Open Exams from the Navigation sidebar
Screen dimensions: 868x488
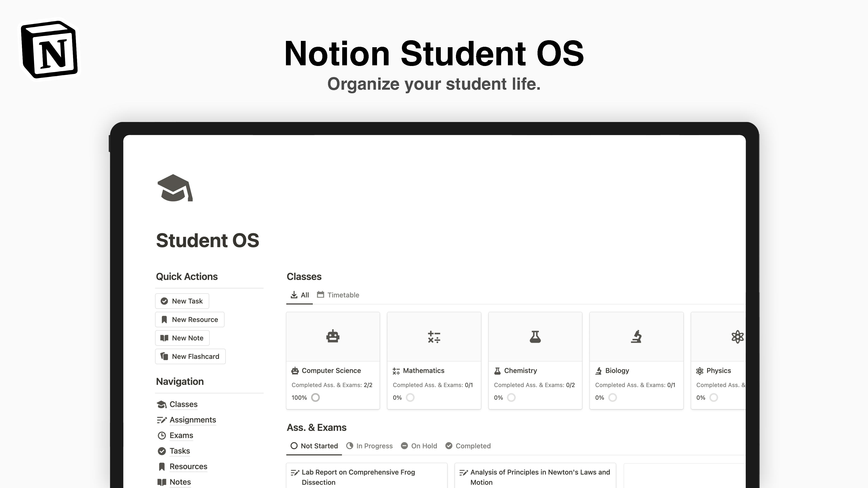[x=181, y=435]
